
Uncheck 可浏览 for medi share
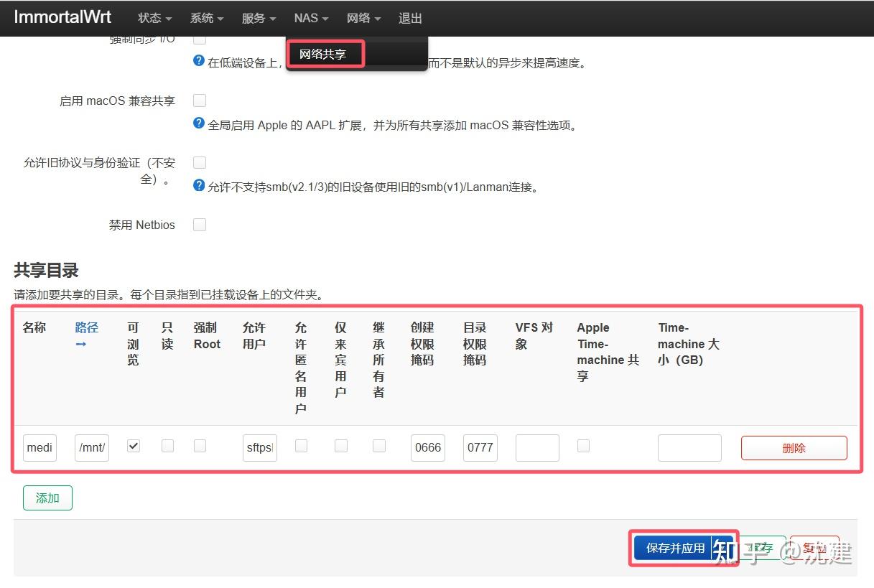(132, 445)
